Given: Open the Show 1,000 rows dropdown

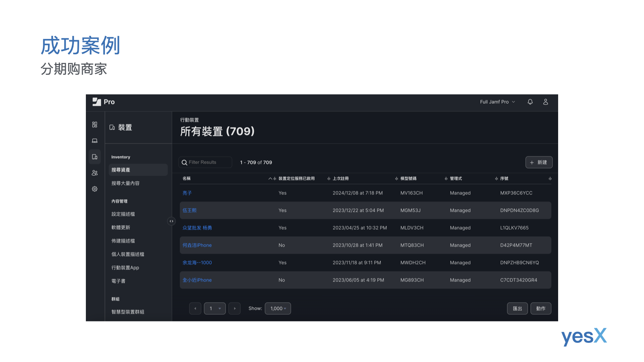Looking at the screenshot, I should 278,309.
